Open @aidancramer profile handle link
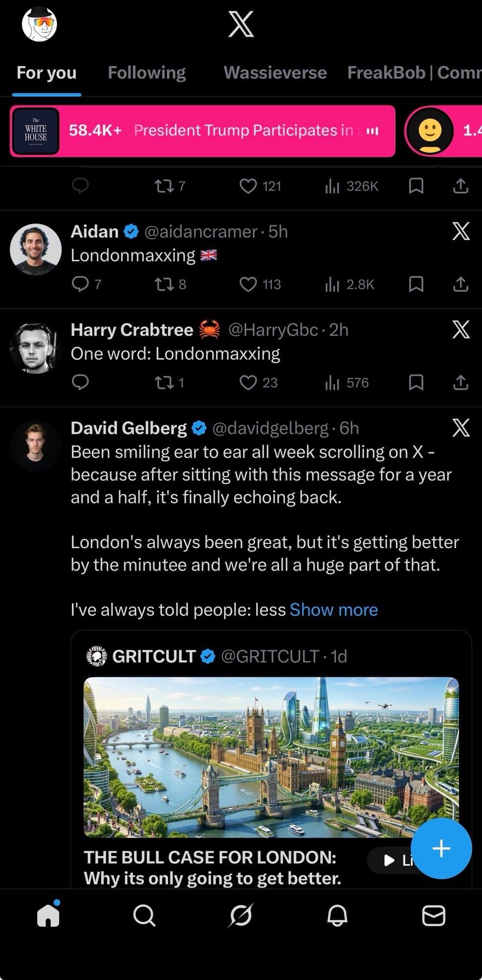The image size is (482, 980). pyautogui.click(x=201, y=231)
